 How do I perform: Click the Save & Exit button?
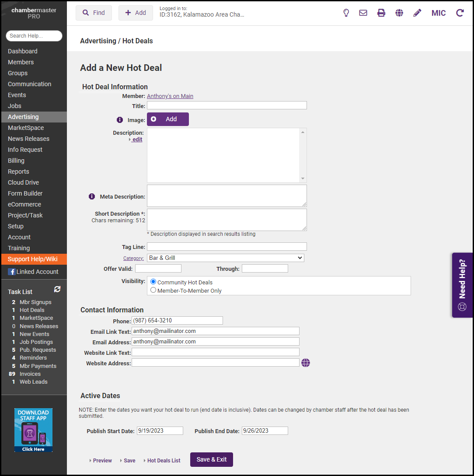coord(212,460)
